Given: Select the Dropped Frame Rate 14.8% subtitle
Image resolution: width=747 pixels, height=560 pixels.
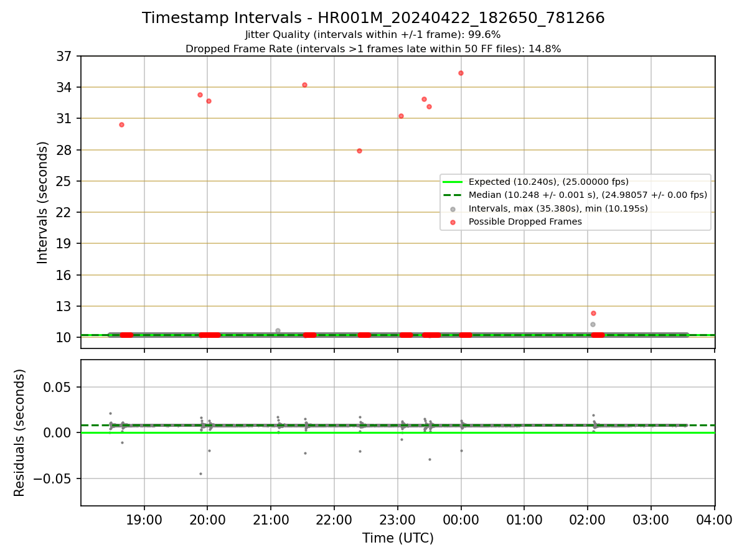Looking at the screenshot, I should pyautogui.click(x=374, y=49).
